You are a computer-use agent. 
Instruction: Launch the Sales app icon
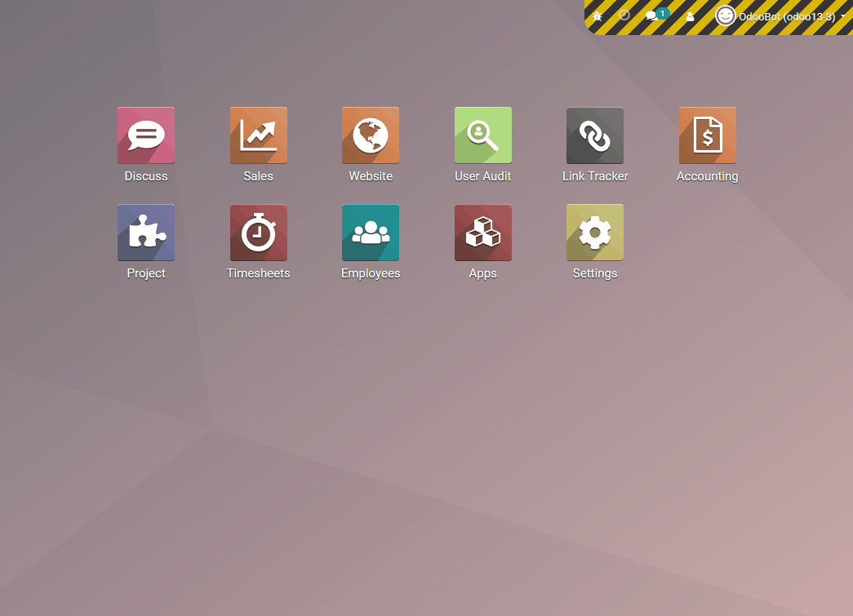coord(259,135)
